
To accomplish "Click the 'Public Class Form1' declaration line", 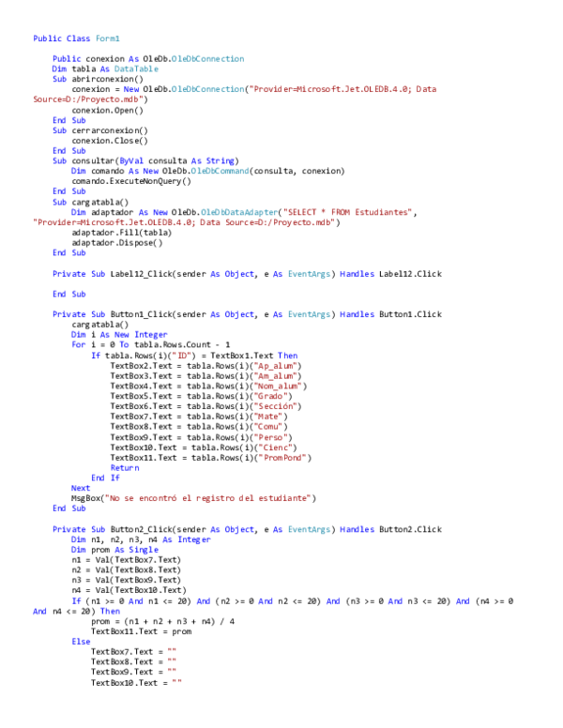I will click(77, 38).
